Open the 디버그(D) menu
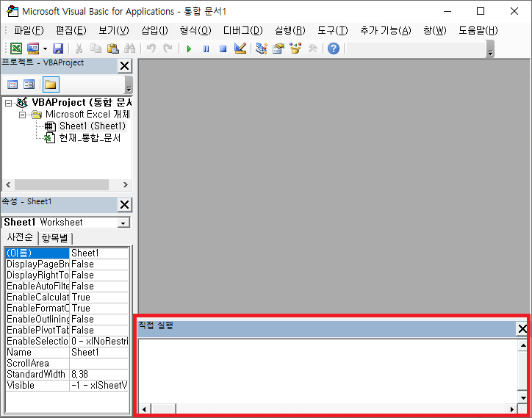Viewport: 532px width, 418px height. 242,31
